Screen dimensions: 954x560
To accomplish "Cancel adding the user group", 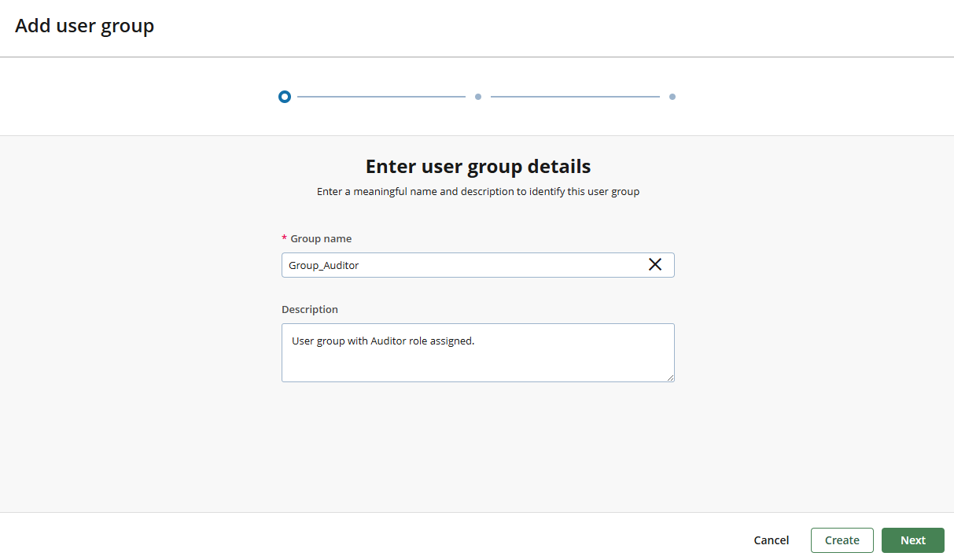I will (x=771, y=540).
